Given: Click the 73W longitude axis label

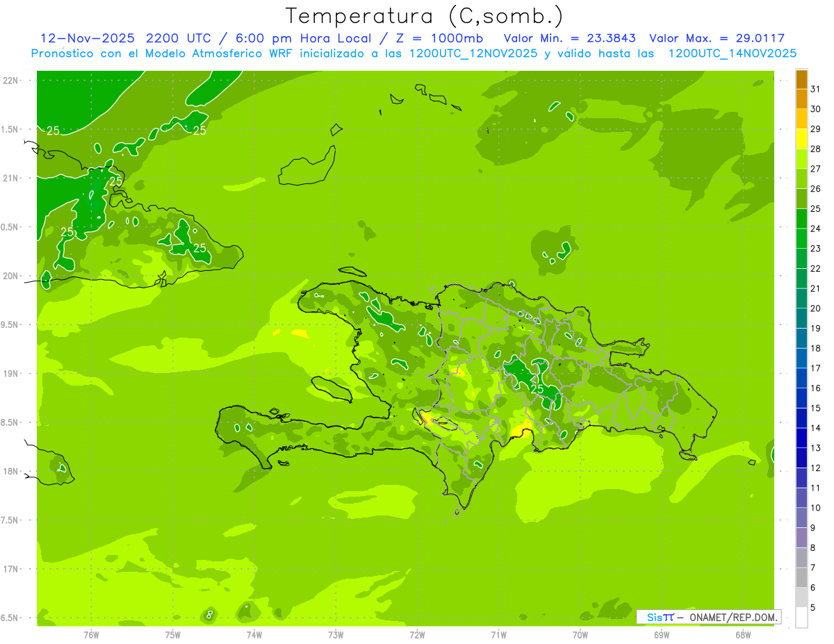Looking at the screenshot, I should (x=336, y=634).
